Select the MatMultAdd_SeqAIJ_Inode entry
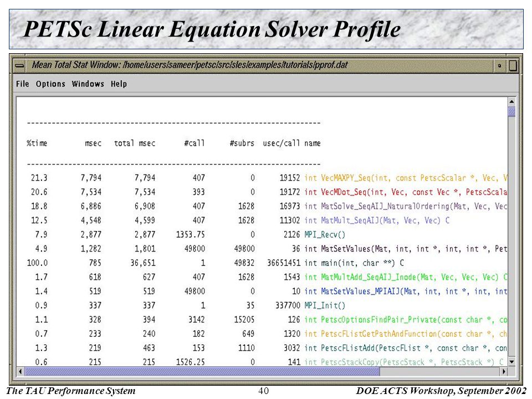Viewport: 532px width, 399px height. pyautogui.click(x=406, y=277)
